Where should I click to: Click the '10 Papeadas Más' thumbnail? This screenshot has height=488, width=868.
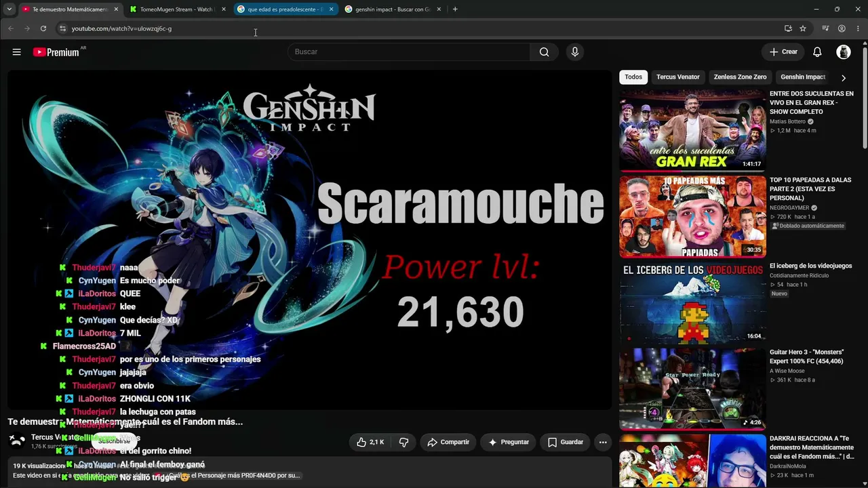pos(692,217)
